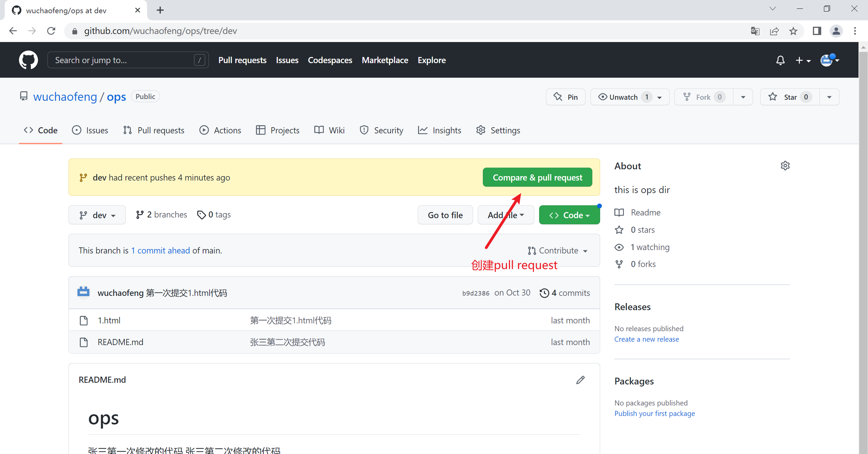Click the README.md file icon in list

pos(83,342)
